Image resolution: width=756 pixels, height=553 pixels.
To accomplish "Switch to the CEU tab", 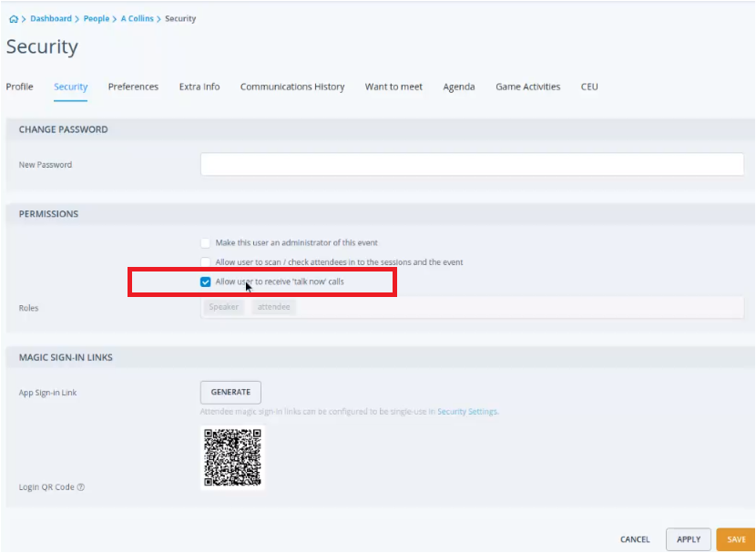I will (589, 87).
